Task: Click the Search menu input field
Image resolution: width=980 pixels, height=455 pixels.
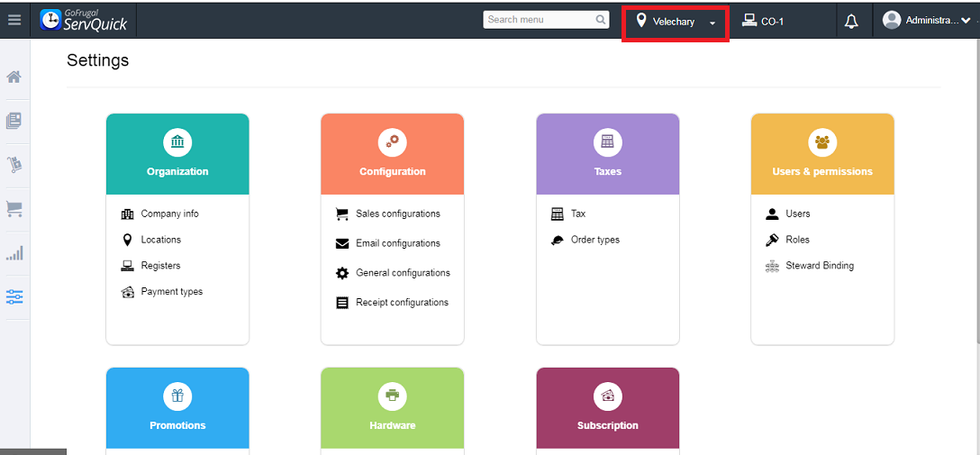Action: [x=540, y=20]
